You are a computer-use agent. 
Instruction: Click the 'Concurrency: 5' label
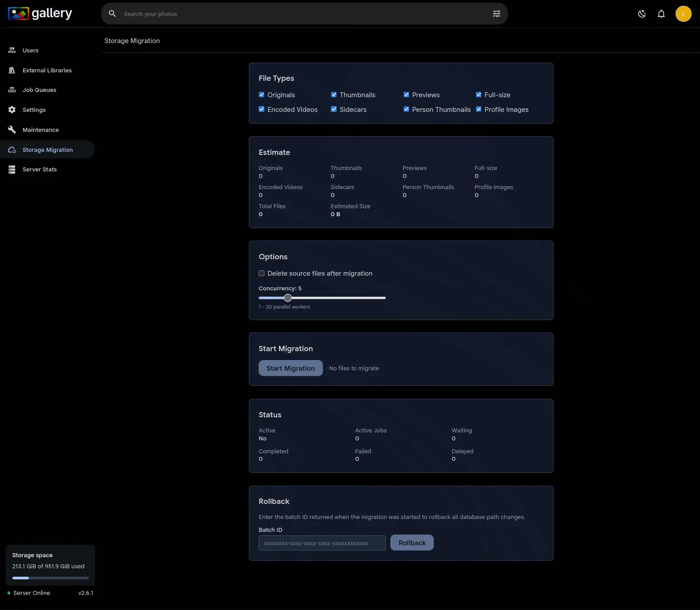coord(280,288)
